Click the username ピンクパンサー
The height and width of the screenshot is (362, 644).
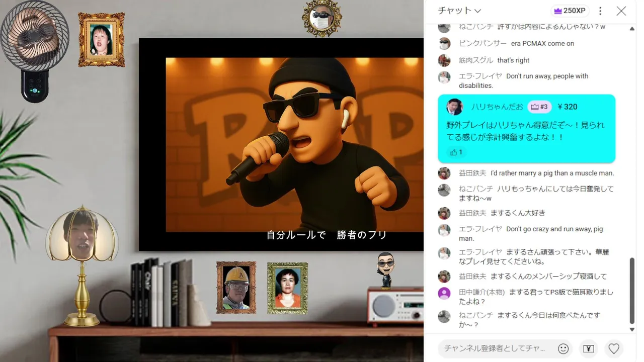482,43
